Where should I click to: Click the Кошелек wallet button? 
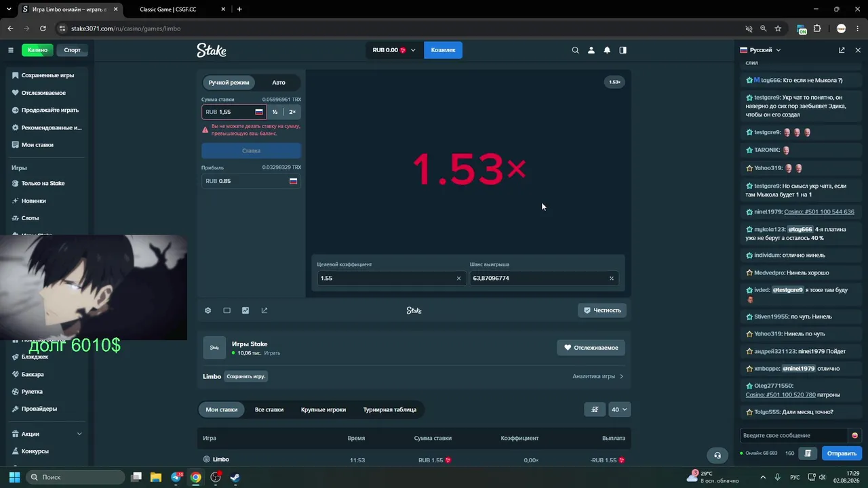(x=443, y=50)
